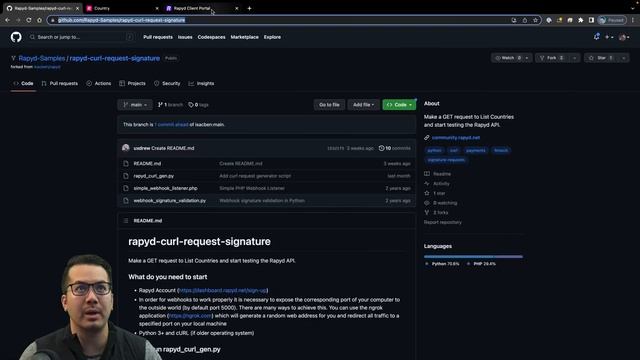Open Codespaces in top navigation
640x360 pixels.
(x=211, y=37)
